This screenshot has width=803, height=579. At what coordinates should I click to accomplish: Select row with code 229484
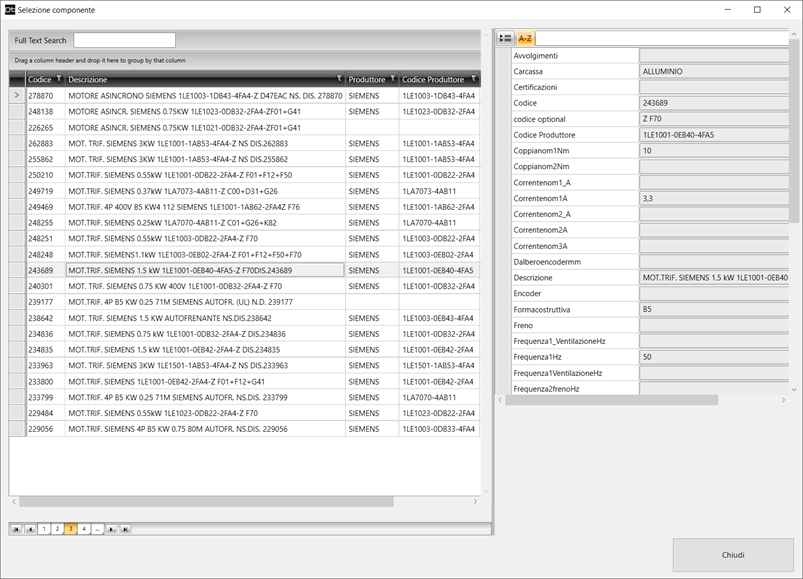click(x=244, y=413)
